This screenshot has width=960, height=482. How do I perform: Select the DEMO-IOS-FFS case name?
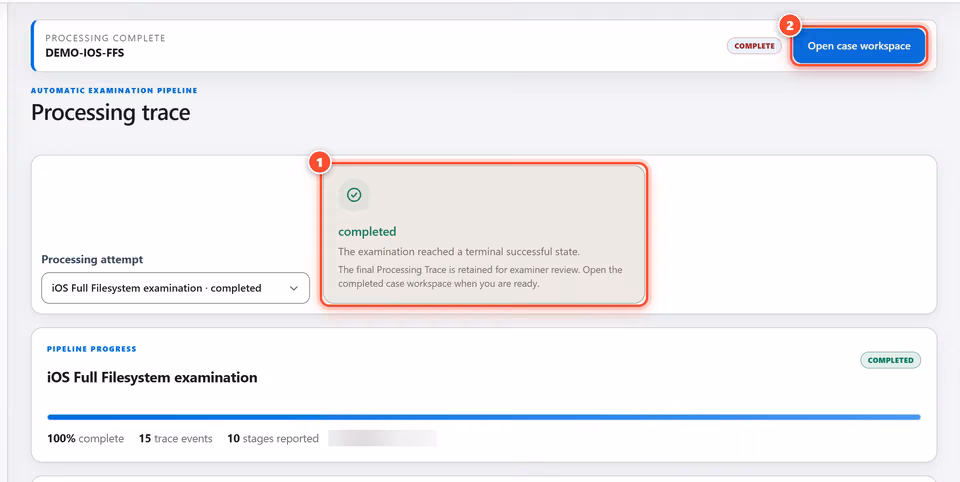84,52
